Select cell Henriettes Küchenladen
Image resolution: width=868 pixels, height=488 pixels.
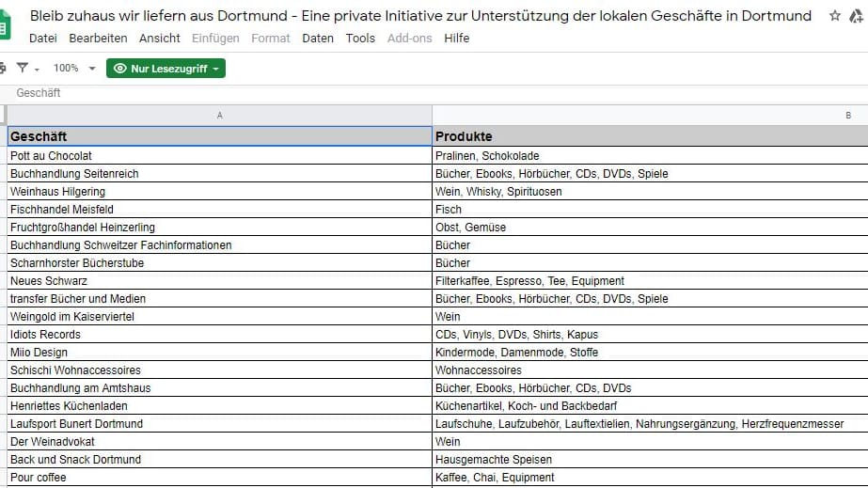(220, 405)
